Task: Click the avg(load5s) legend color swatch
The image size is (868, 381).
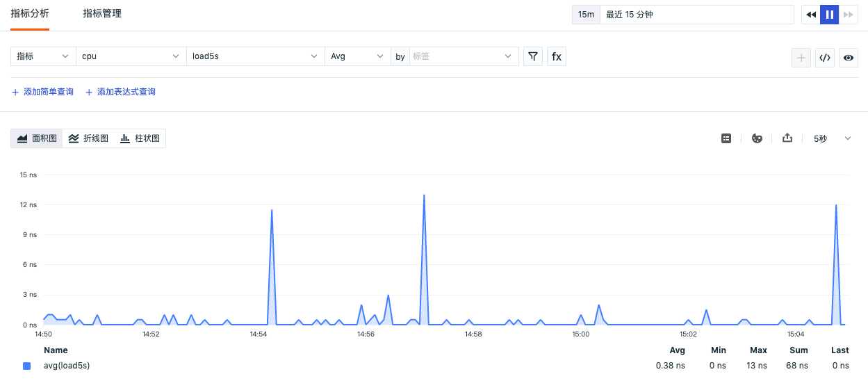Action: pyautogui.click(x=26, y=366)
